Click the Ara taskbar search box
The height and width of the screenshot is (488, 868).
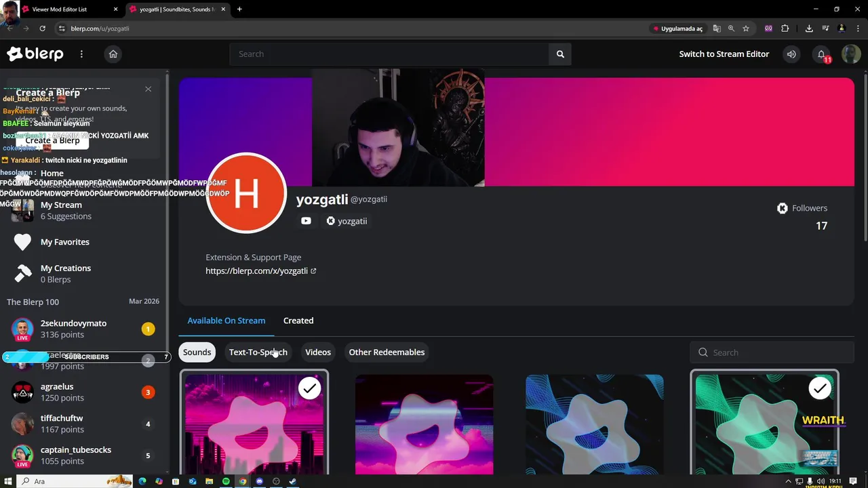75,481
